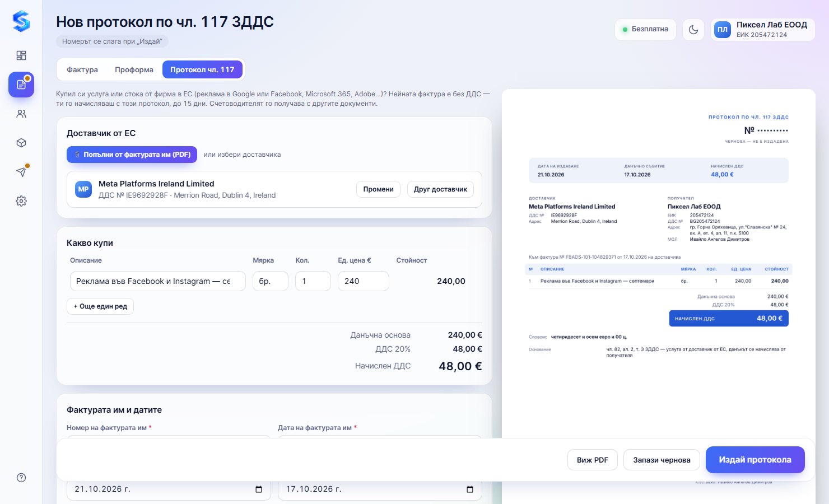This screenshot has width=829, height=504.
Task: Click the Meta Platforms Ireland Limited supplier name
Action: (156, 184)
